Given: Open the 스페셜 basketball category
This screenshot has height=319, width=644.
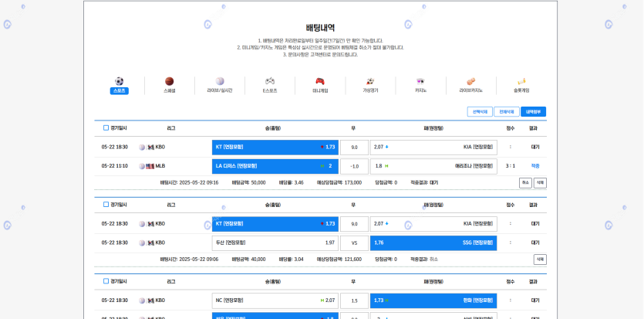Looking at the screenshot, I should tap(169, 82).
